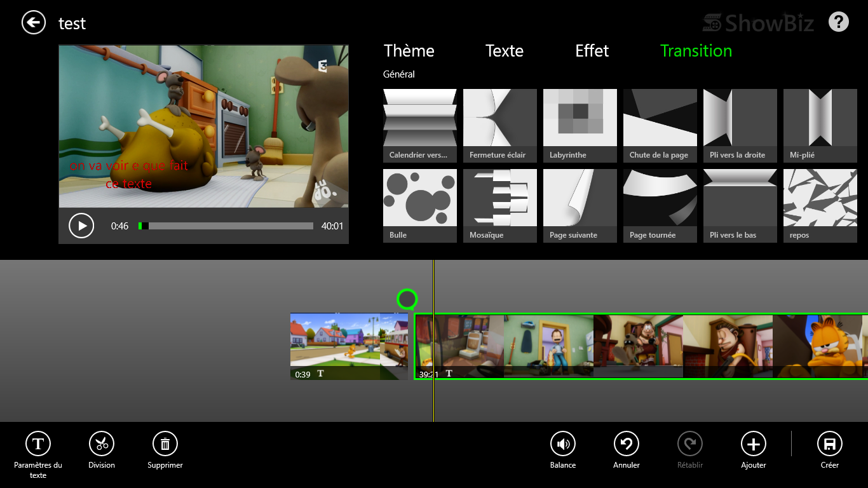This screenshot has width=868, height=488.
Task: Apply the Mosaïque transition
Action: point(500,206)
